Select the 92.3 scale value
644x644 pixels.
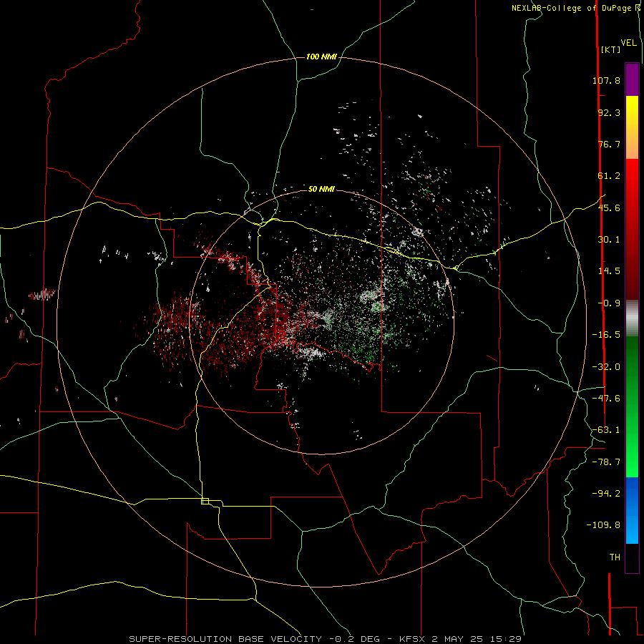tap(609, 112)
